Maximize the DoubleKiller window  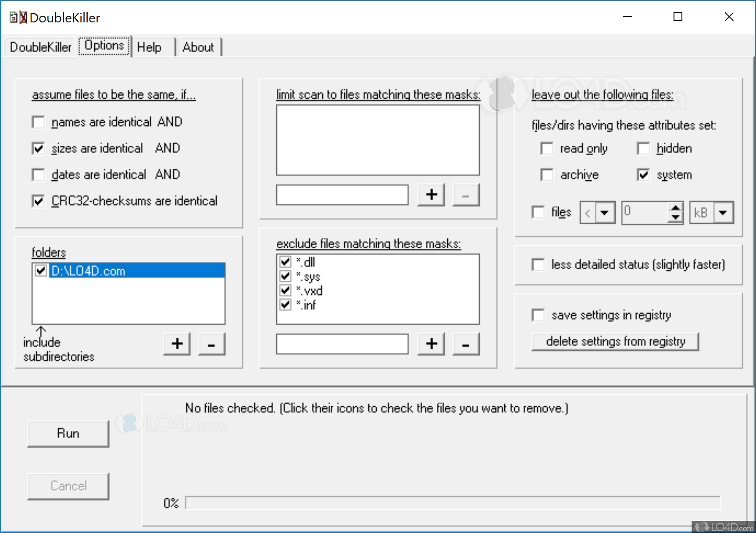coord(678,17)
